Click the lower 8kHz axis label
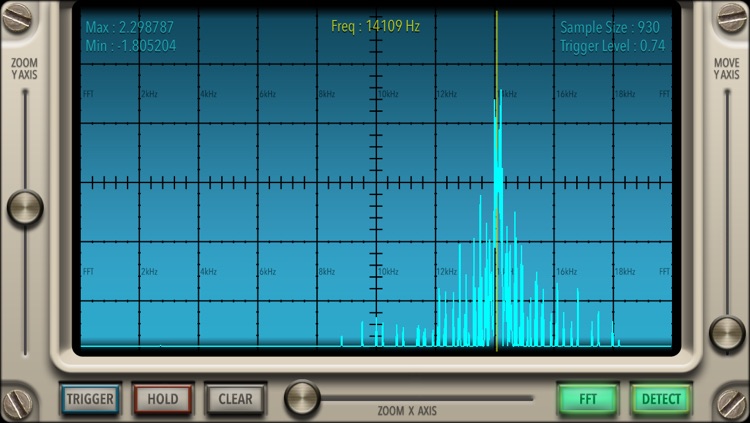The width and height of the screenshot is (750, 423). click(x=327, y=272)
